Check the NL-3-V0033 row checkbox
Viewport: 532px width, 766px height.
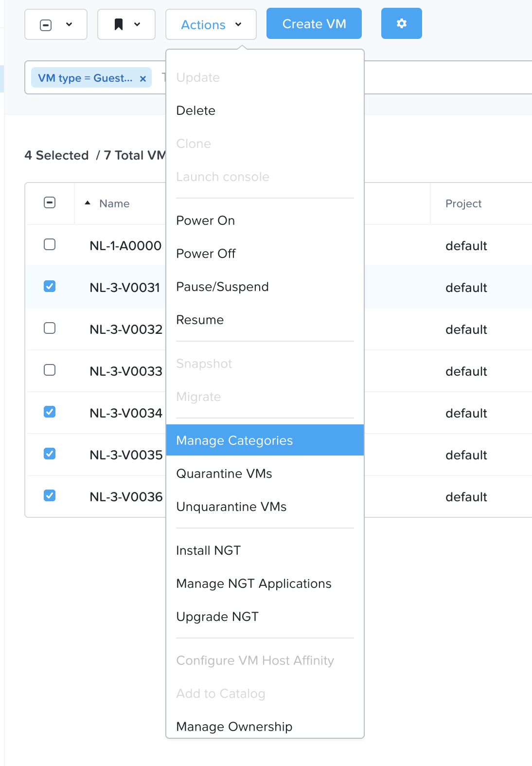click(50, 370)
